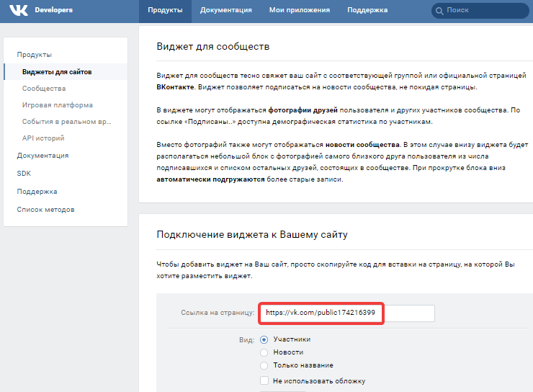533x392 pixels.
Task: Open Виджеты для сайтов sidebar item
Action: point(66,72)
